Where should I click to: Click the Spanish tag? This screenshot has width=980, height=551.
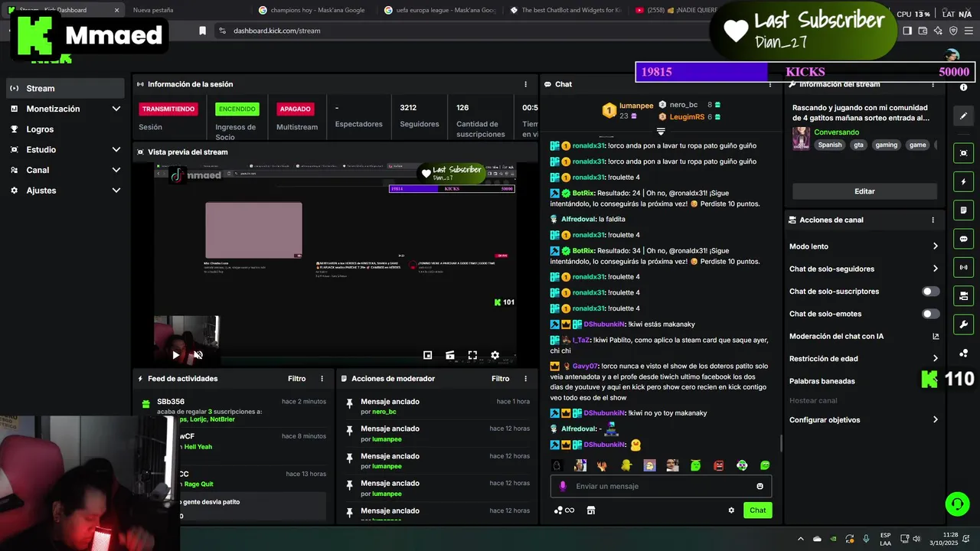829,145
